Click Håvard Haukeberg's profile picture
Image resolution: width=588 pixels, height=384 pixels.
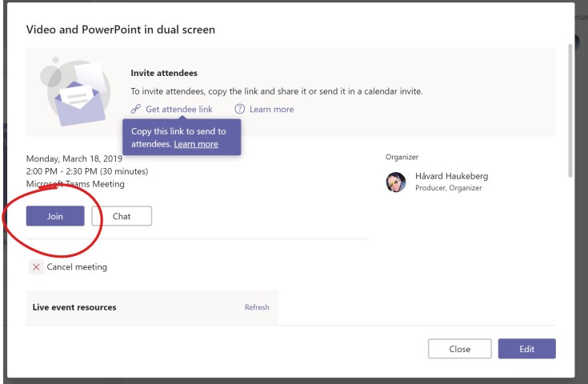(396, 182)
